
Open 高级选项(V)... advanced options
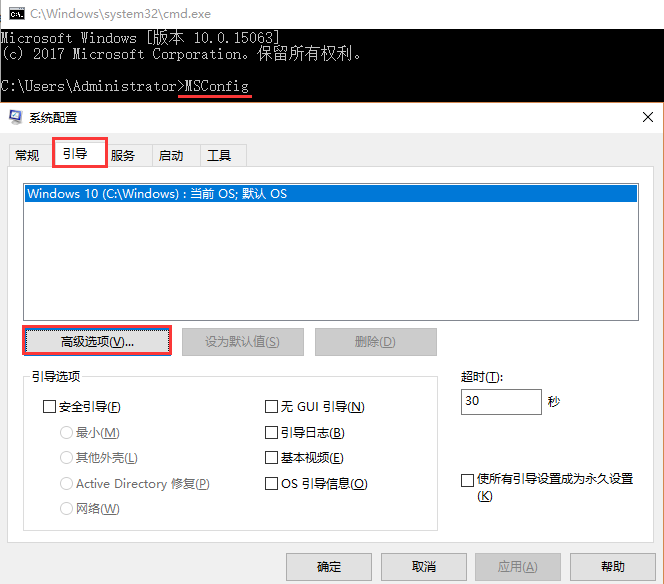coord(97,341)
